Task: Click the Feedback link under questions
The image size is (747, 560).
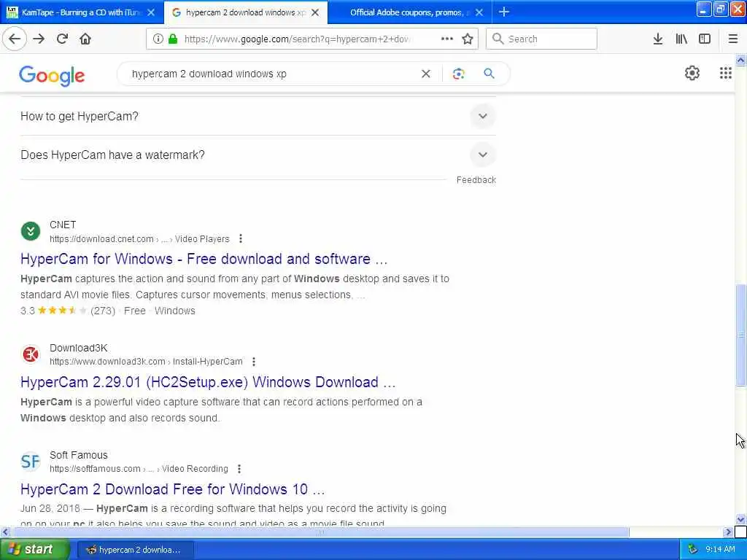Action: pyautogui.click(x=476, y=180)
